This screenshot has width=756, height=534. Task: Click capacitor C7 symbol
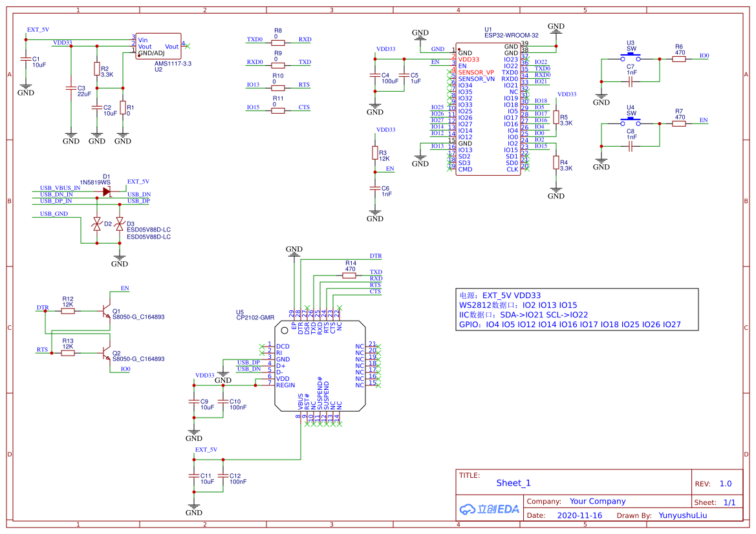click(630, 82)
